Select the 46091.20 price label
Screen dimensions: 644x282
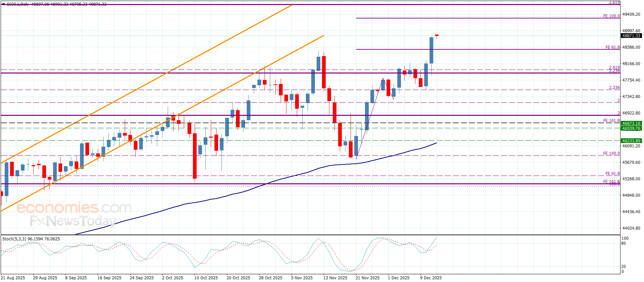pos(631,146)
